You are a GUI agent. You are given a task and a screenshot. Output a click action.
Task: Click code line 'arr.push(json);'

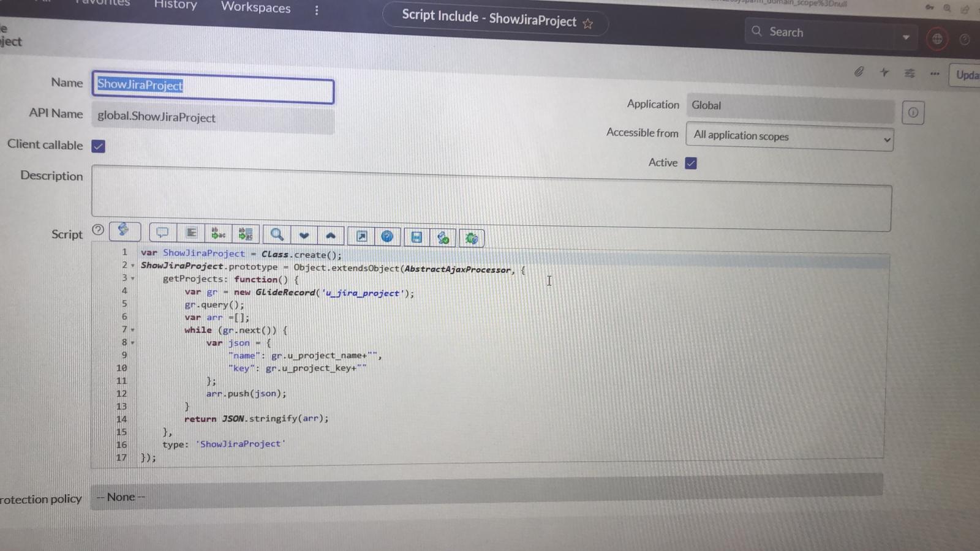pos(246,394)
